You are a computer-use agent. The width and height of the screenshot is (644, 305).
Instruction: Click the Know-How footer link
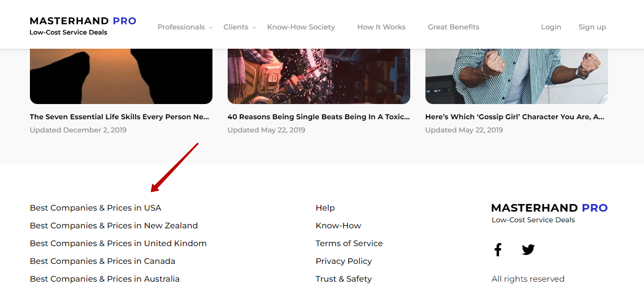[x=338, y=226]
